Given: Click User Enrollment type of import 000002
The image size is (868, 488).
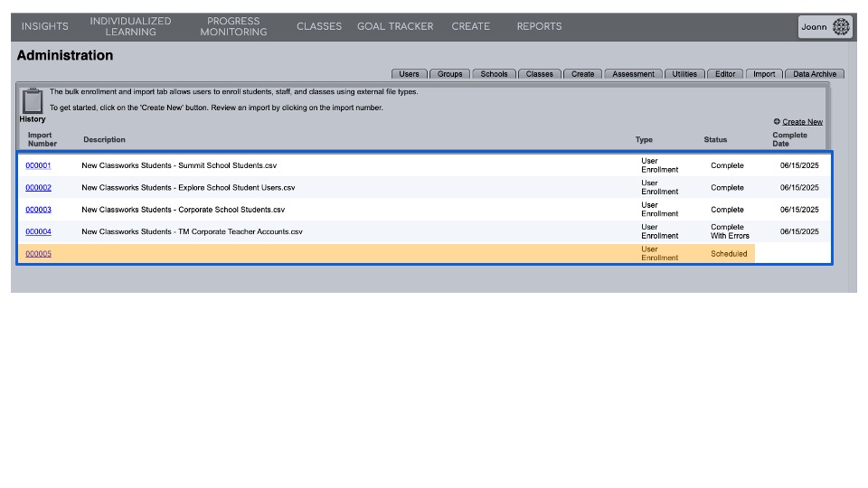Looking at the screenshot, I should point(659,188).
